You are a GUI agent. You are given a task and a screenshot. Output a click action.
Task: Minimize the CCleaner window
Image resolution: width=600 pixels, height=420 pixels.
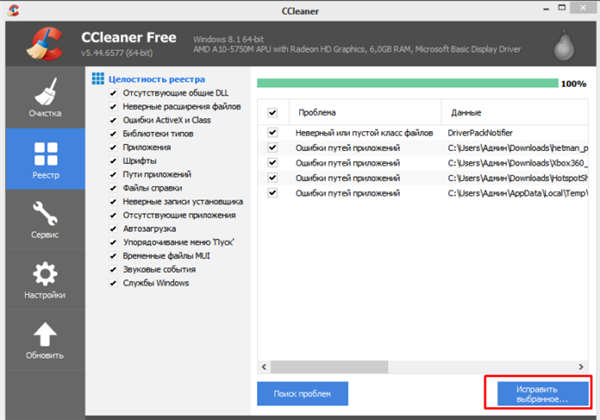(546, 9)
